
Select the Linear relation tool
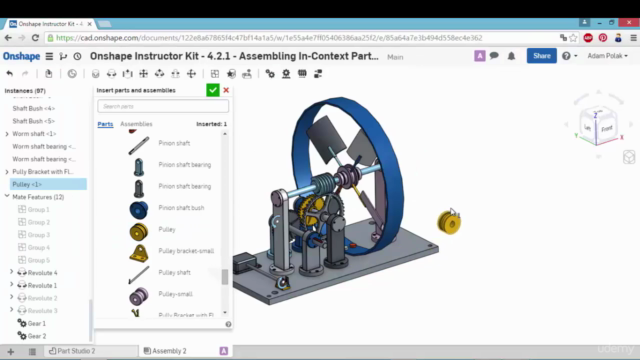[318, 74]
